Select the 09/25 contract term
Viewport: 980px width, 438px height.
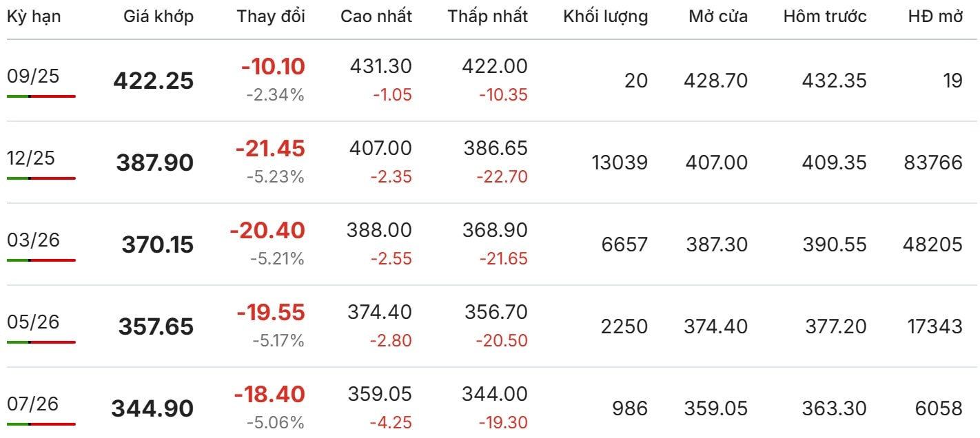tap(33, 76)
